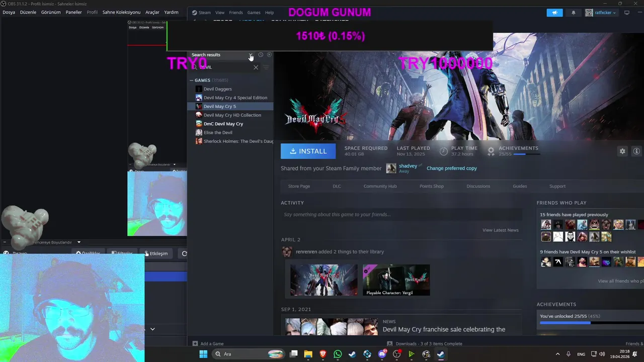Open the Pencereye Boyutlandır dropdown arrow in OBS
Viewport: 644px width, 362px height.
78,242
